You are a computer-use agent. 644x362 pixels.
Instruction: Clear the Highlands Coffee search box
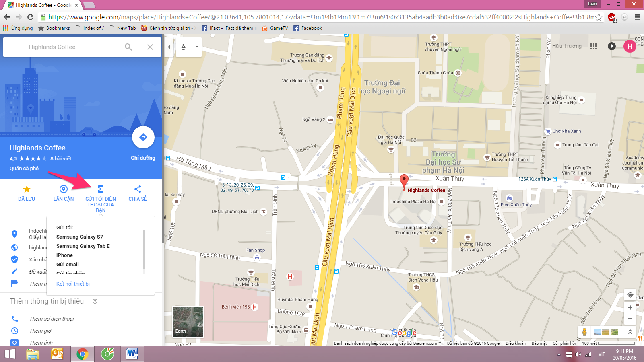pos(150,47)
